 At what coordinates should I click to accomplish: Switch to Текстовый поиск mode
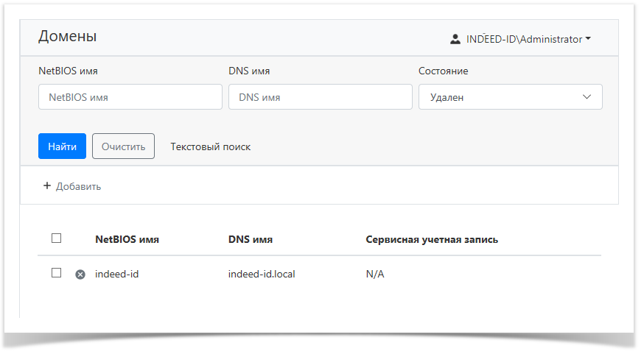pos(211,146)
